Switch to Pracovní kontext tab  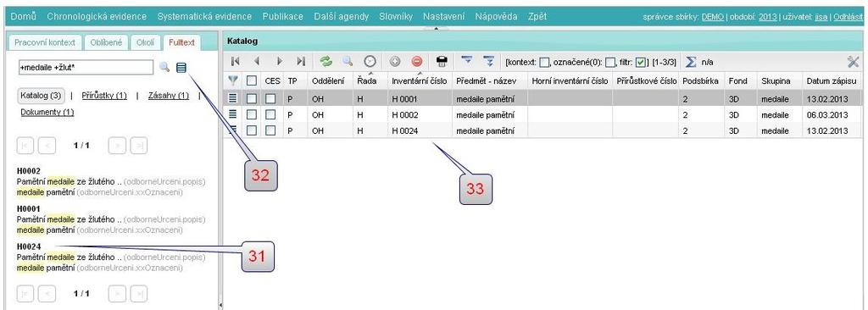(46, 42)
